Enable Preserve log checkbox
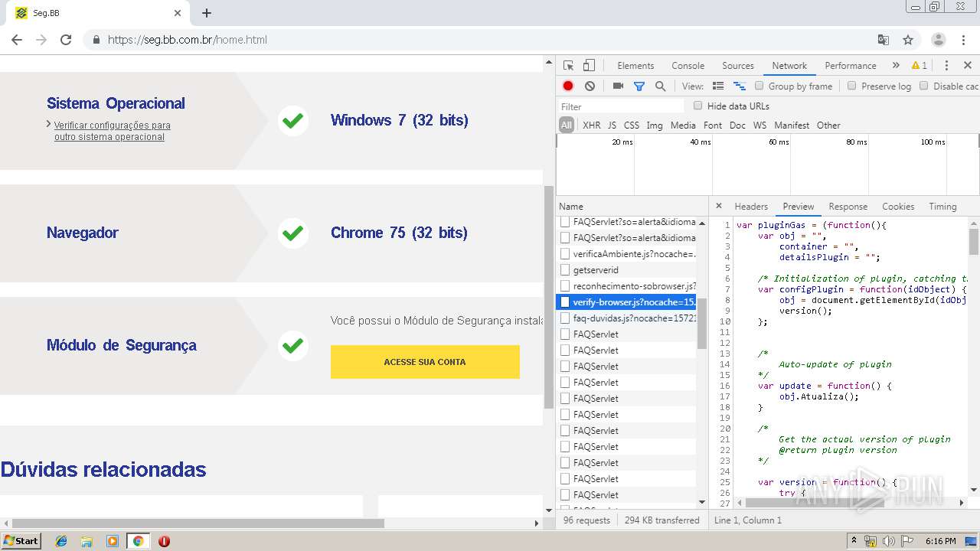The width and height of the screenshot is (980, 551). point(851,86)
